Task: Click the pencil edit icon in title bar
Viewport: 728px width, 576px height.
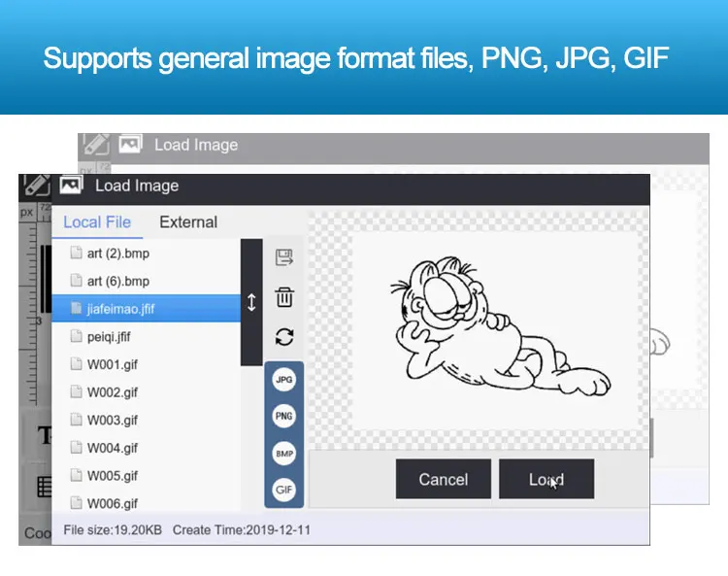Action: pyautogui.click(x=37, y=186)
